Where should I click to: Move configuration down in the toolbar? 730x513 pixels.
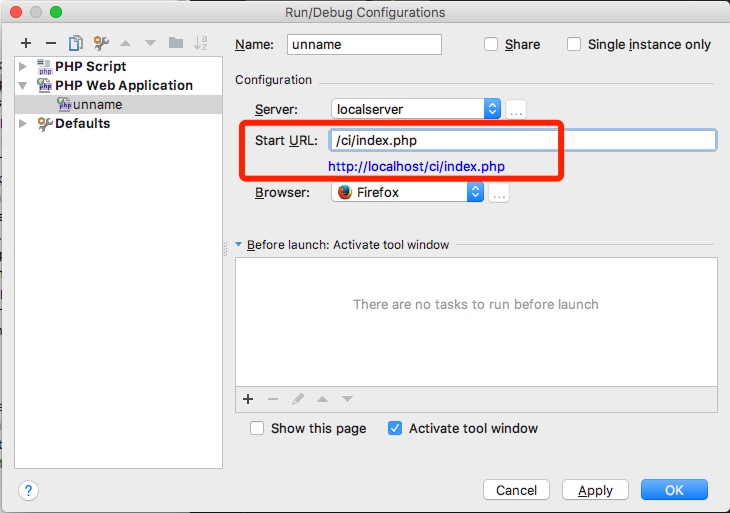click(x=150, y=43)
